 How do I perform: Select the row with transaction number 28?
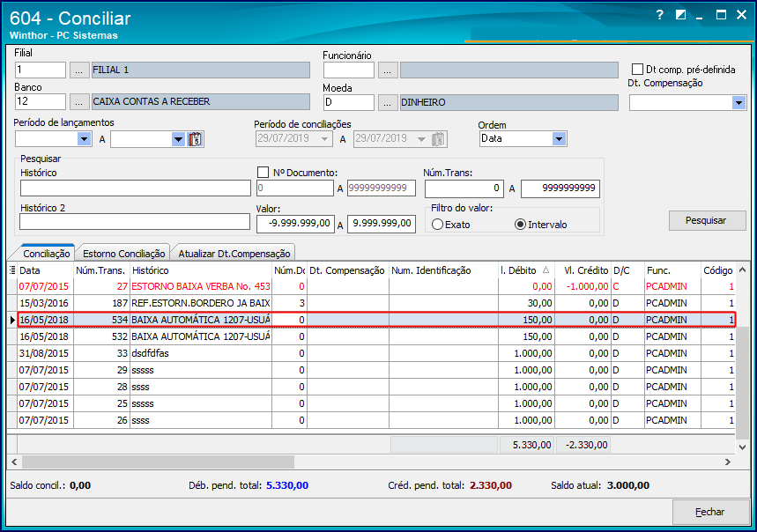tap(376, 387)
